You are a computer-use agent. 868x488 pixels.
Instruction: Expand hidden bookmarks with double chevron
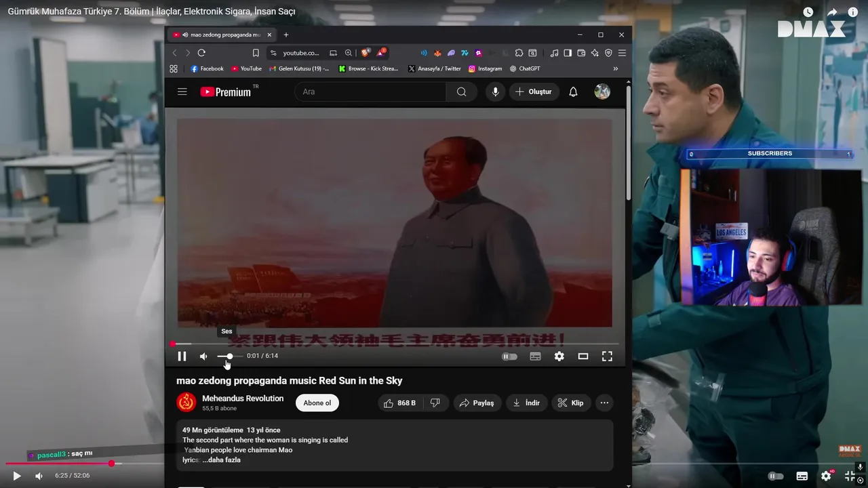(616, 68)
